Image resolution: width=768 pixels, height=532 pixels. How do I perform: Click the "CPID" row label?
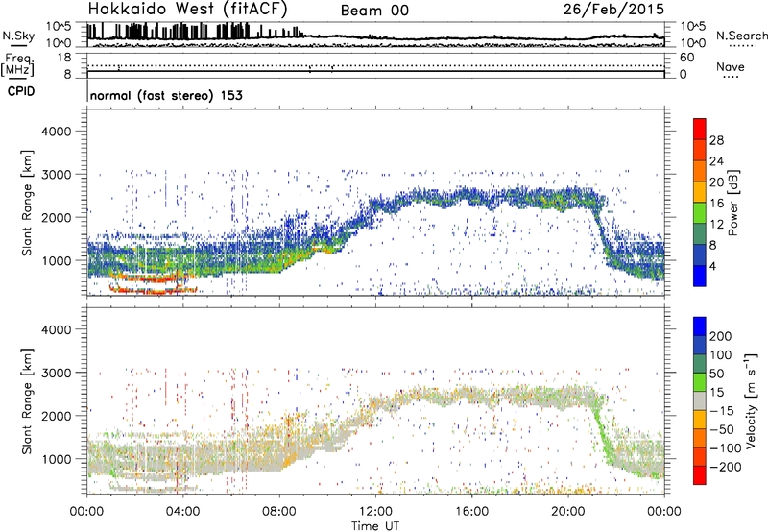click(x=21, y=91)
